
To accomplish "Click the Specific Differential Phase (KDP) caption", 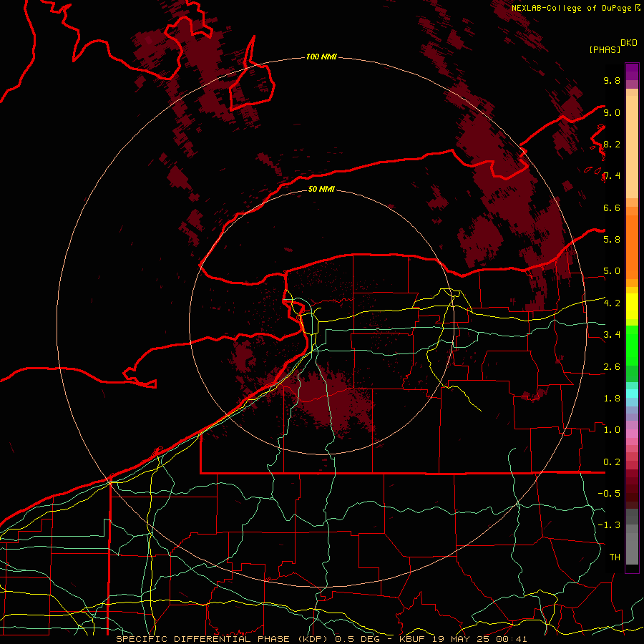I will 222,639.
